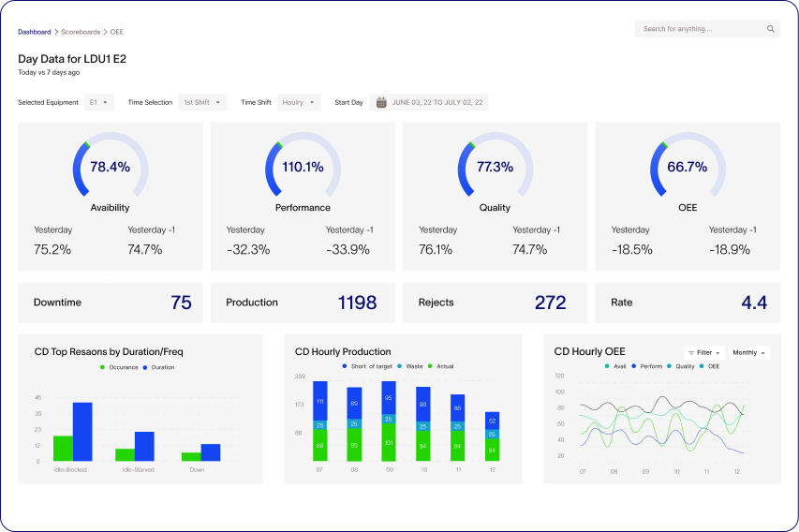Click the Performance Yesterday value -32.3%
799x532 pixels.
248,250
